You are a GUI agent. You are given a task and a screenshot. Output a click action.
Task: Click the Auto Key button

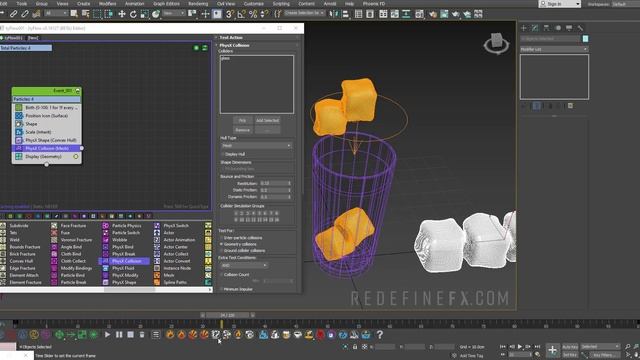[570, 347]
